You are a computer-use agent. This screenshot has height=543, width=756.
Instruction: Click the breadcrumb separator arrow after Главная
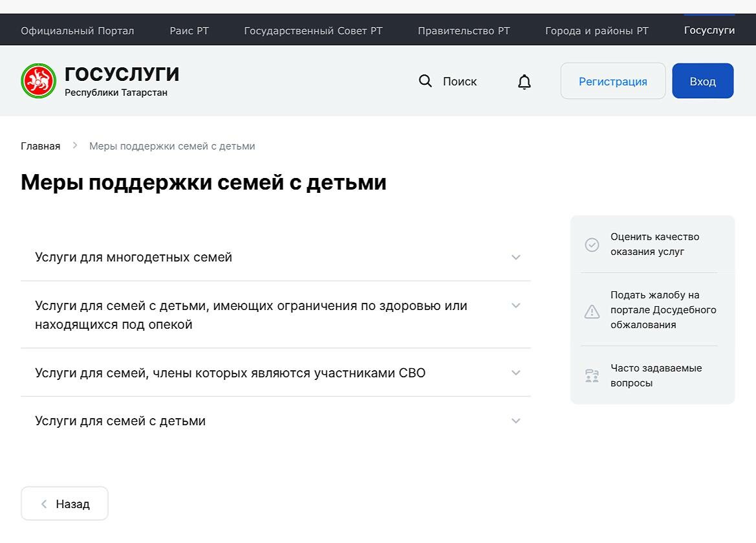pos(75,145)
